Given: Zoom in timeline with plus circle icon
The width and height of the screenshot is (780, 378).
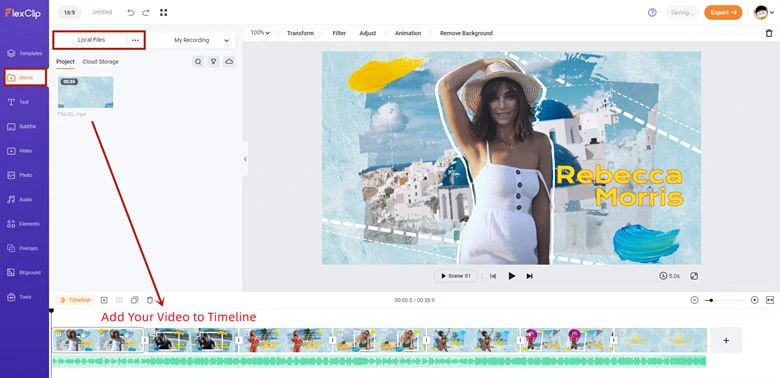Looking at the screenshot, I should coord(755,300).
